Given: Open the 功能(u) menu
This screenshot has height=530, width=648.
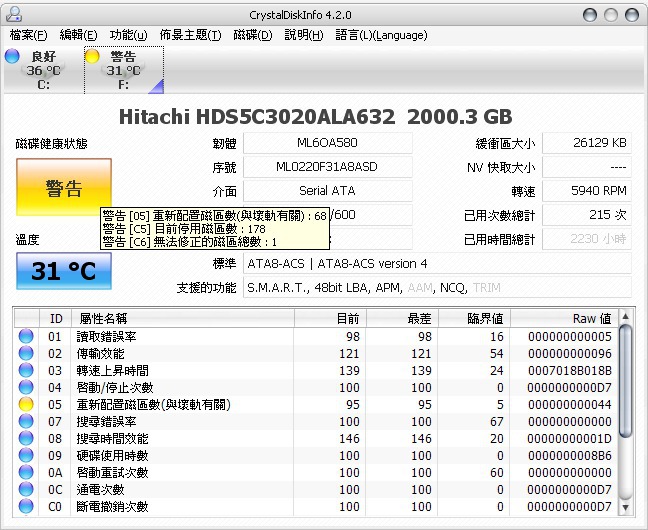Looking at the screenshot, I should pos(128,35).
